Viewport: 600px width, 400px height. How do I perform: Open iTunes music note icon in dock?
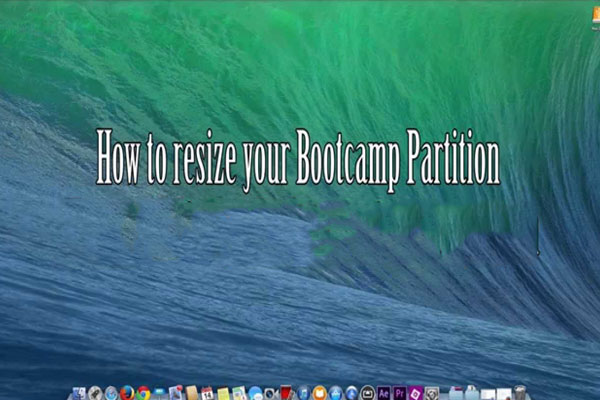(303, 393)
